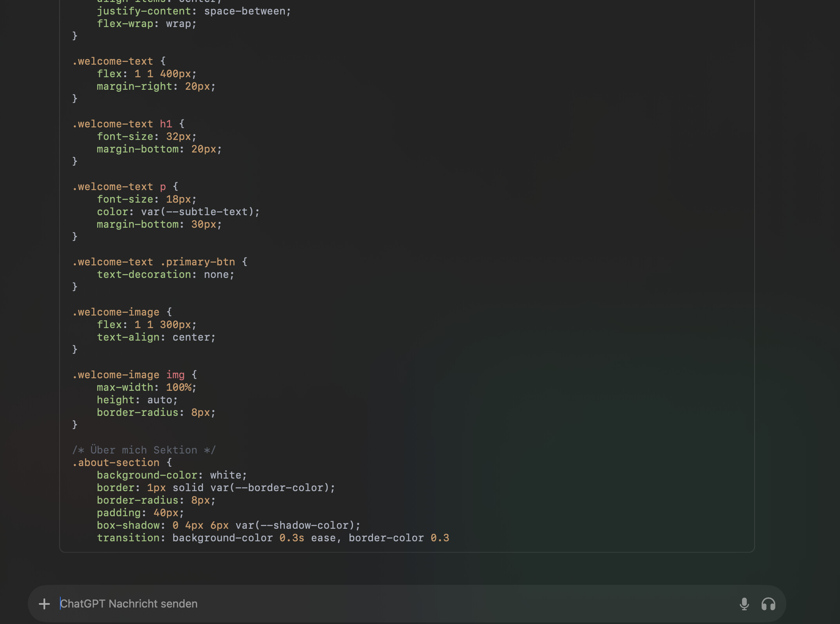Click the plus attachment icon
Viewport: 840px width, 624px height.
(44, 604)
